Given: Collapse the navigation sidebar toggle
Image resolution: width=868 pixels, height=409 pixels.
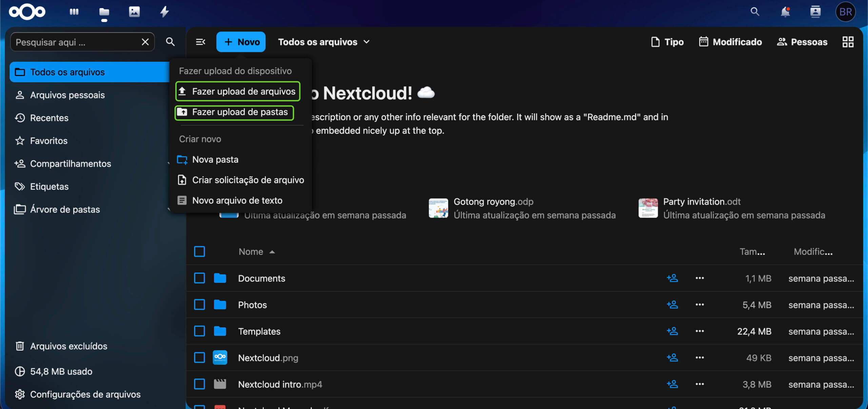Looking at the screenshot, I should (x=200, y=42).
